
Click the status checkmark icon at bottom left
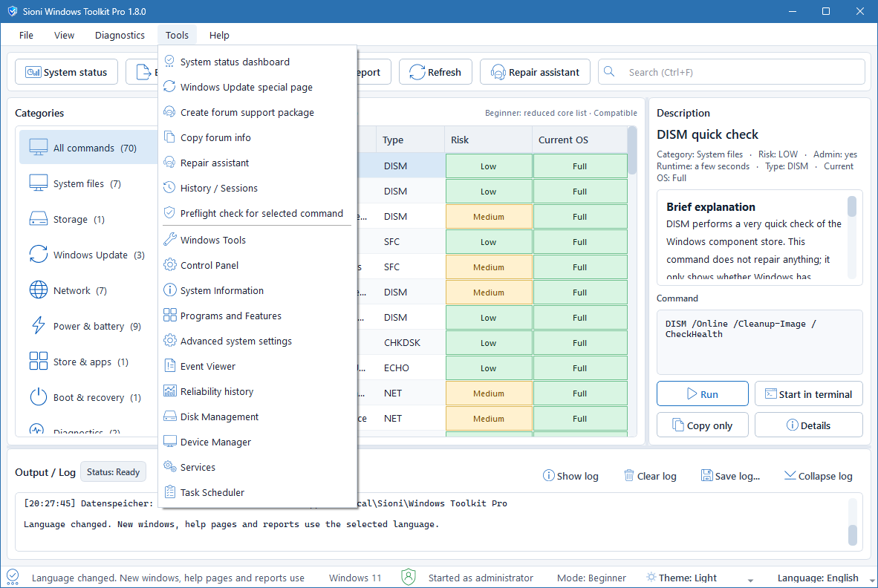[13, 576]
